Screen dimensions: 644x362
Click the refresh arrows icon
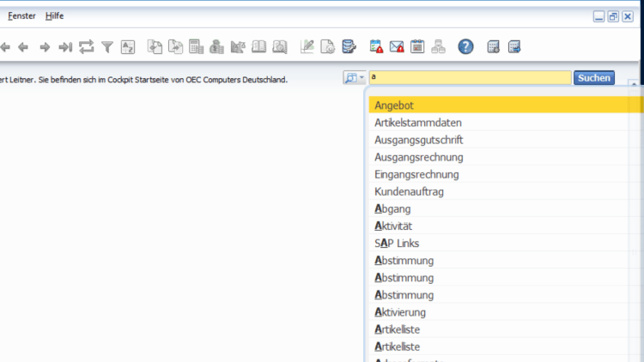[x=86, y=47]
